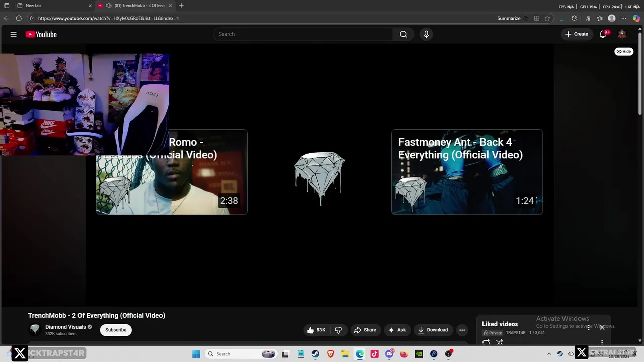Mute the TrenchMobb tab audio icon

pyautogui.click(x=108, y=6)
